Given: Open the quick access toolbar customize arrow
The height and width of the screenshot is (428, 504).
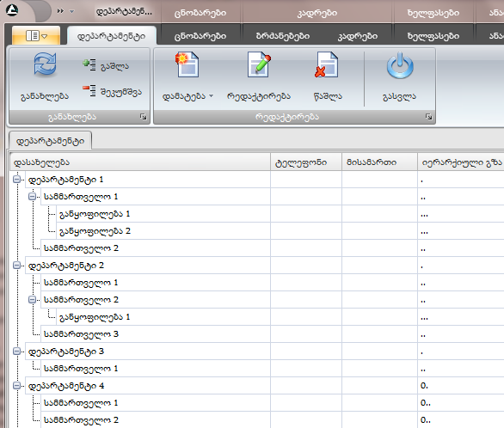Looking at the screenshot, I should click(x=71, y=11).
